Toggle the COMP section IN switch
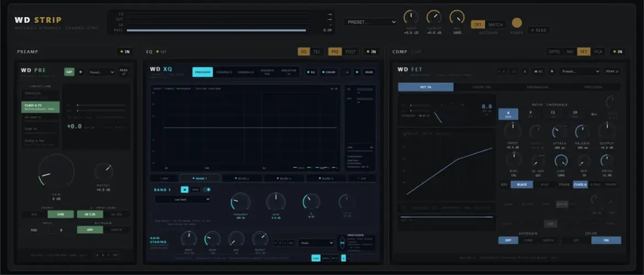 [618, 52]
